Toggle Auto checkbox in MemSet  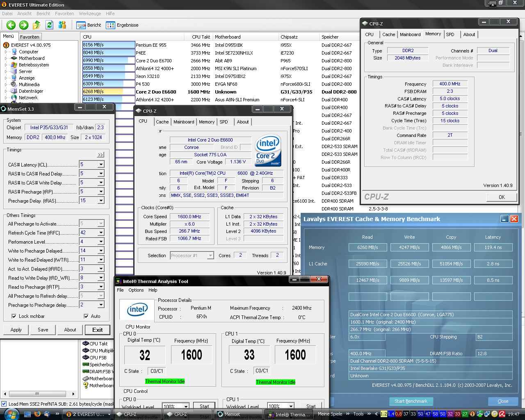(x=86, y=316)
